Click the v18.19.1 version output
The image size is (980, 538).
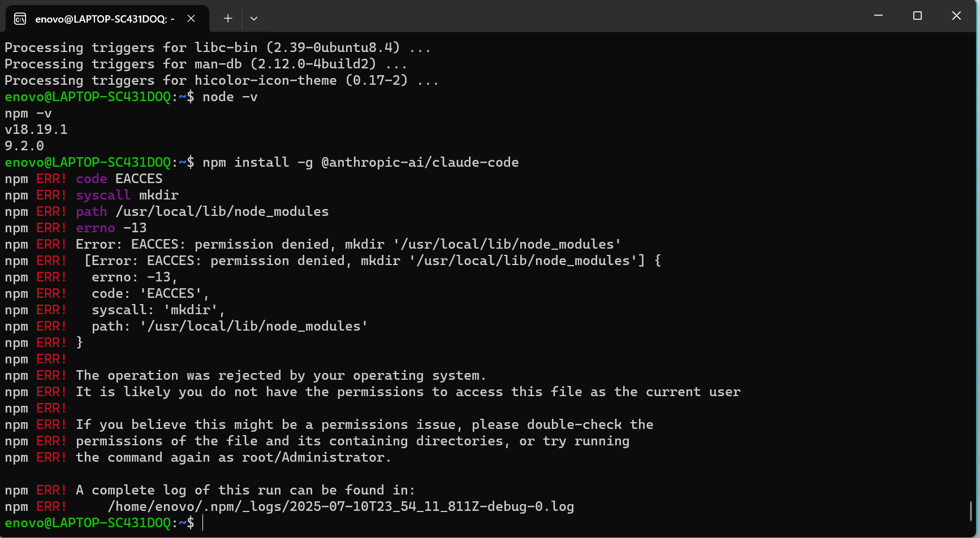pyautogui.click(x=36, y=129)
